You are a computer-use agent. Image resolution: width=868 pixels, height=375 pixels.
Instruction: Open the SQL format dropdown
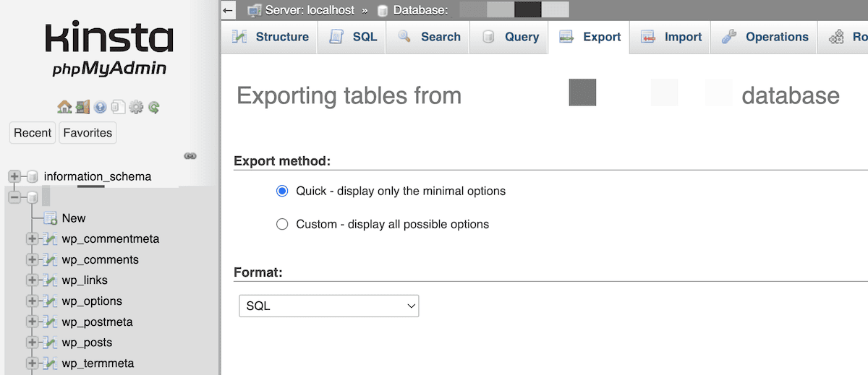click(x=329, y=306)
